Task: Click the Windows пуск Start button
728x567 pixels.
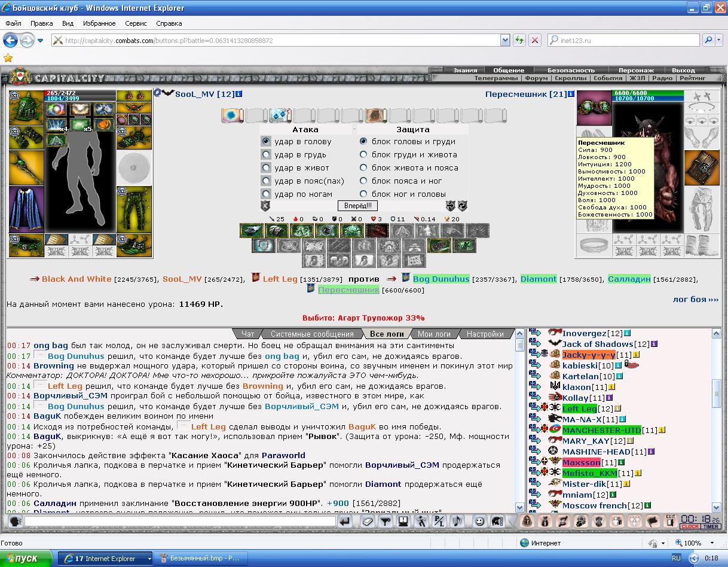Action: 27,559
